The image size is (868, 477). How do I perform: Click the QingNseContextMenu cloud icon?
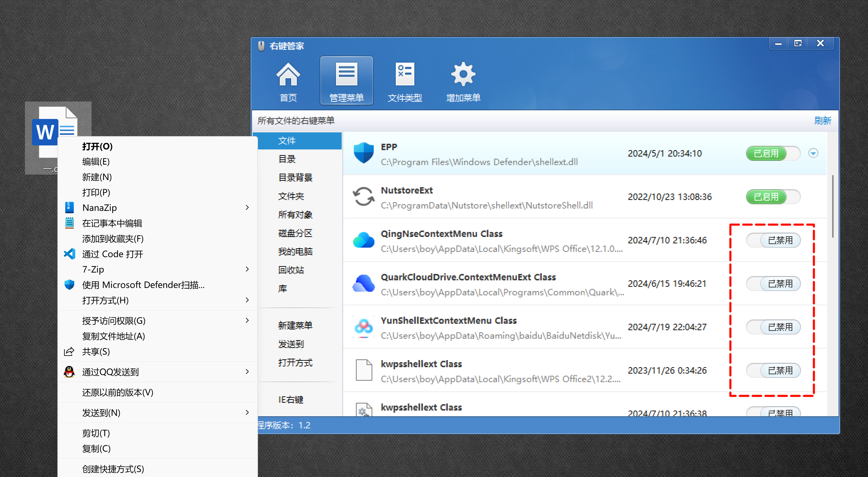click(x=364, y=240)
